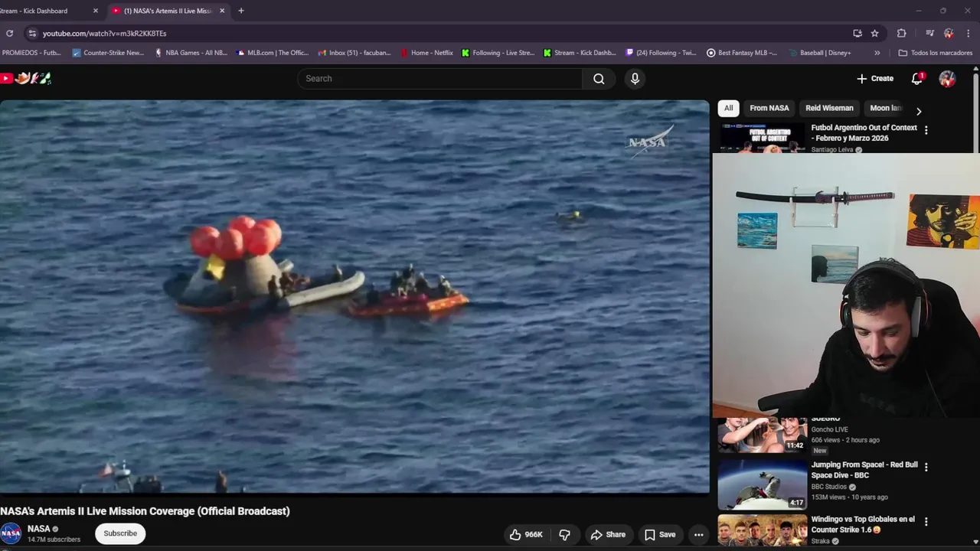This screenshot has width=980, height=551.
Task: Open the browser extensions puzzle icon
Action: 901,33
